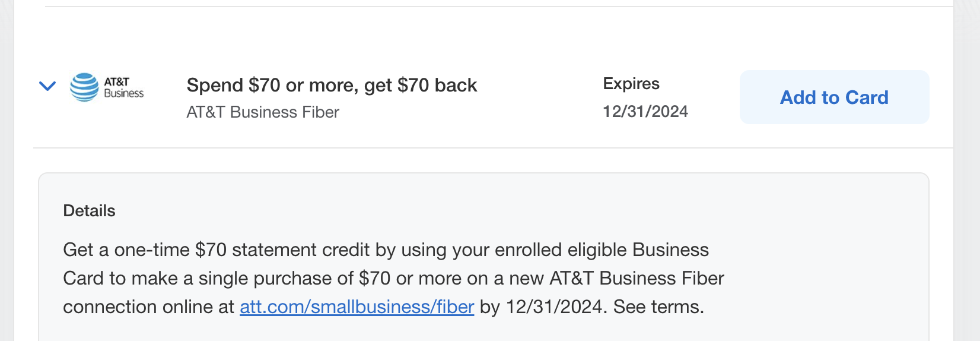Screen dimensions: 980x341
Task: Click the "Expires" label
Action: pos(631,84)
